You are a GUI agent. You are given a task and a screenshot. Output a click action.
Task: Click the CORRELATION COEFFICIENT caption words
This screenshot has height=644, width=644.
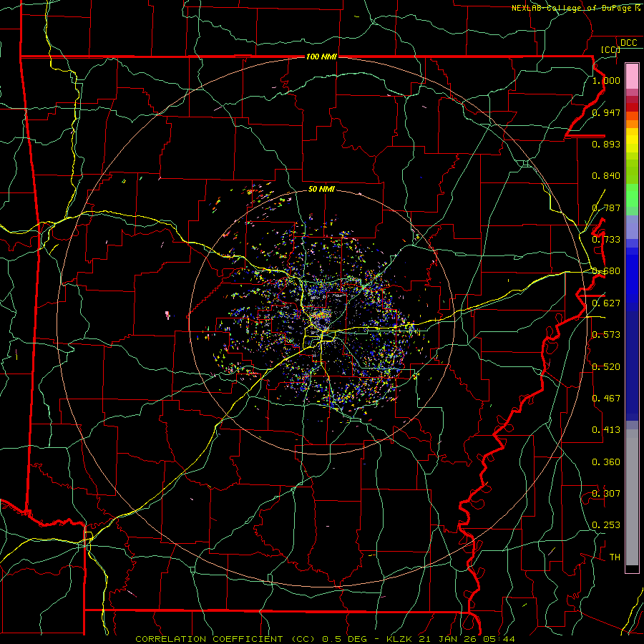209,639
